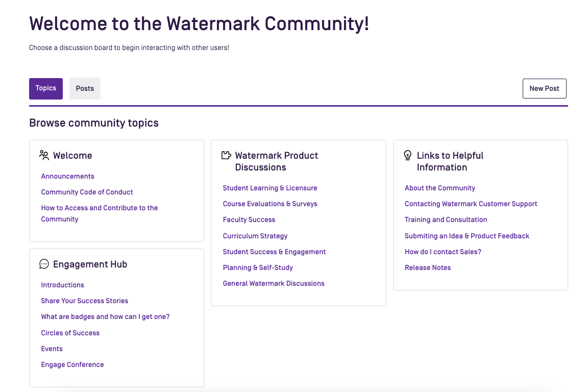Image resolution: width=587 pixels, height=392 pixels.
Task: Click the Welcome section heading
Action: click(x=72, y=155)
